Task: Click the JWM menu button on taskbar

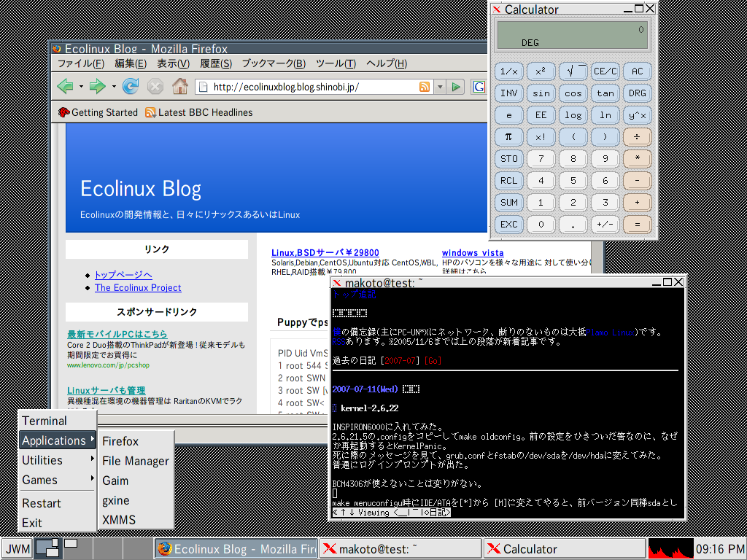Action: click(x=18, y=549)
